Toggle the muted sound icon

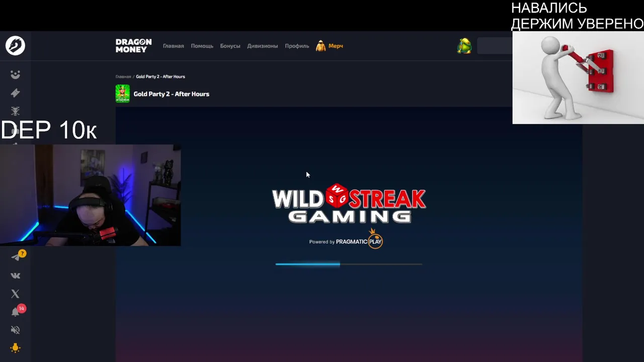click(15, 330)
